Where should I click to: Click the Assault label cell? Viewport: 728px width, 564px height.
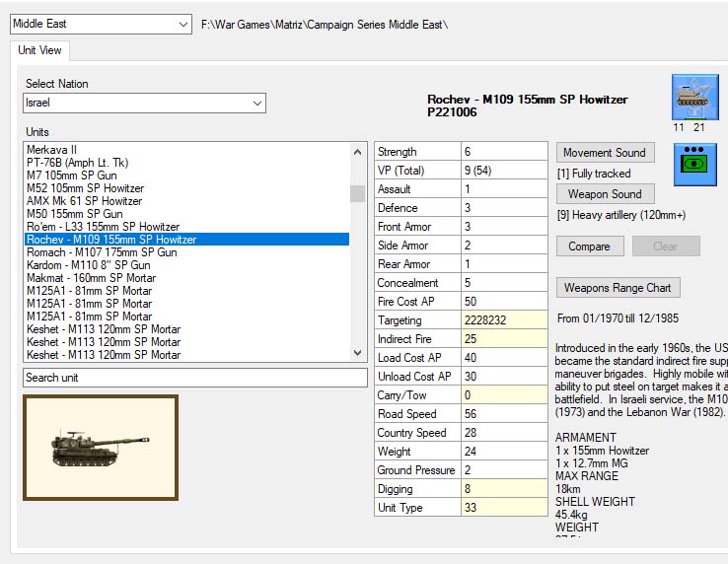[418, 189]
